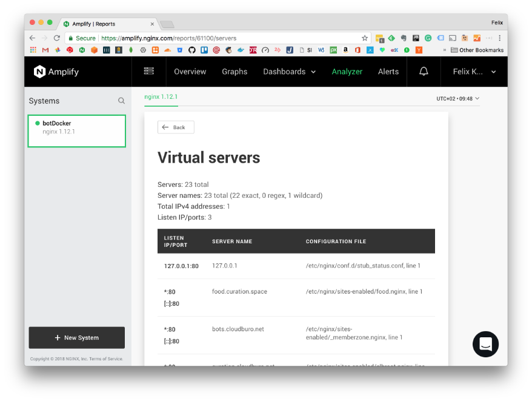Expand the Dashboards dropdown
The image size is (532, 401).
289,72
